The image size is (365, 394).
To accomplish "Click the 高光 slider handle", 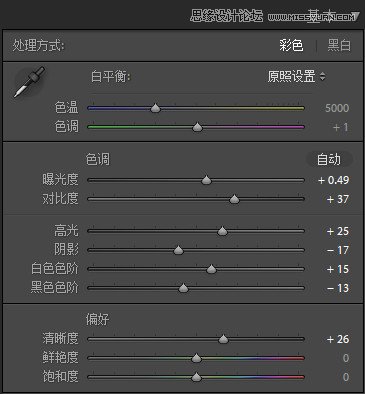I will pyautogui.click(x=223, y=231).
